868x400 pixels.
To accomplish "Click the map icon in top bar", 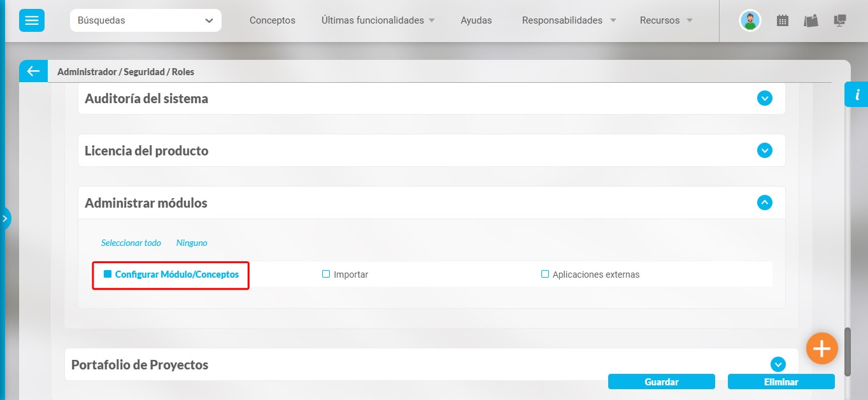I will 811,20.
